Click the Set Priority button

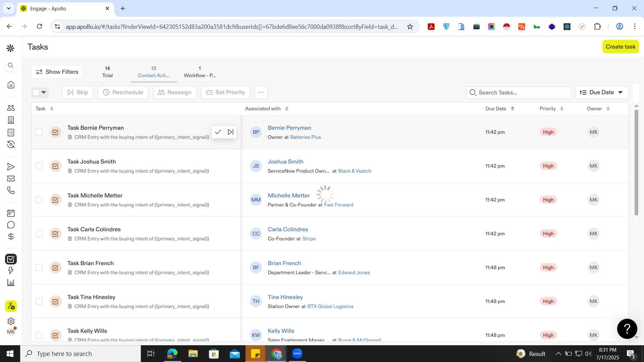(x=225, y=92)
